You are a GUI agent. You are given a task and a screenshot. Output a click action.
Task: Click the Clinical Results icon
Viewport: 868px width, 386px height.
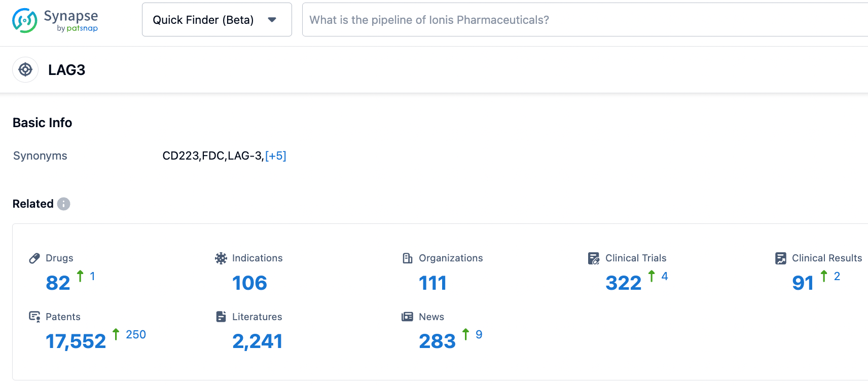pyautogui.click(x=781, y=258)
